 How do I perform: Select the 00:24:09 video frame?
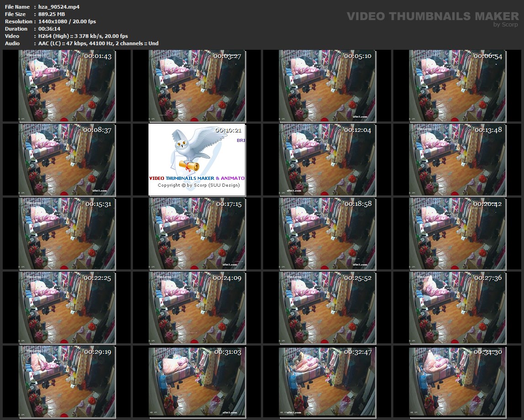click(197, 308)
